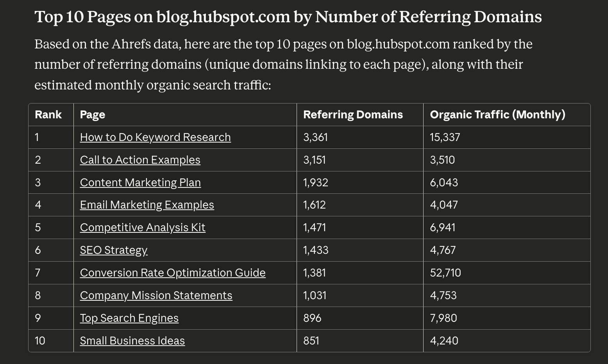Follow the SEO Strategy link
The height and width of the screenshot is (364, 608).
[114, 250]
